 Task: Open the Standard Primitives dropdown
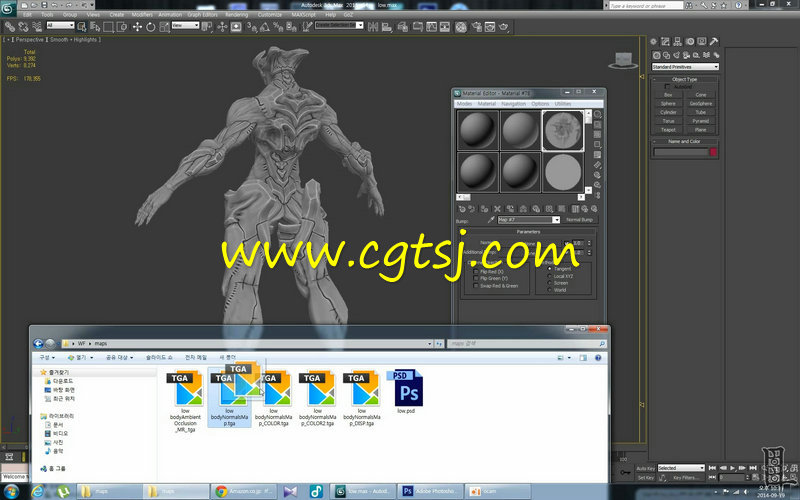click(x=685, y=67)
